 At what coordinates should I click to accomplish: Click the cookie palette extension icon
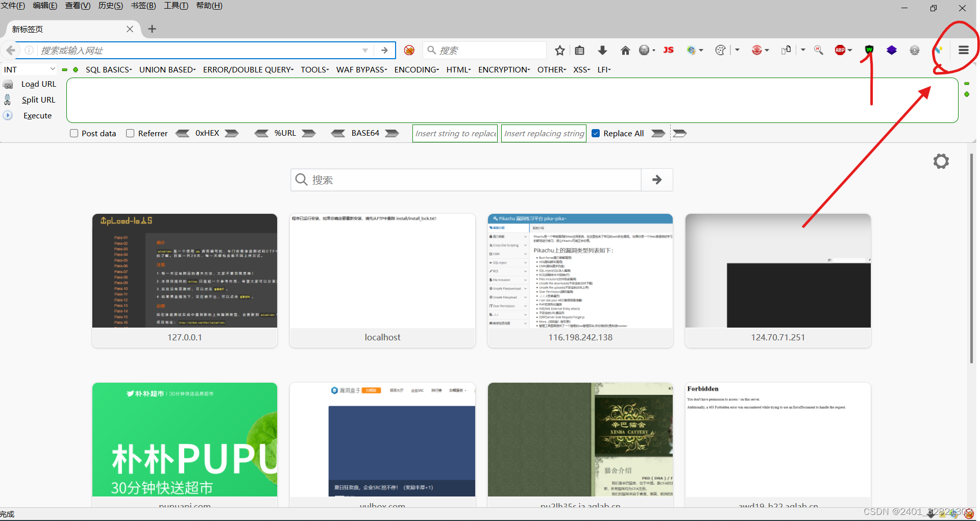pos(720,50)
